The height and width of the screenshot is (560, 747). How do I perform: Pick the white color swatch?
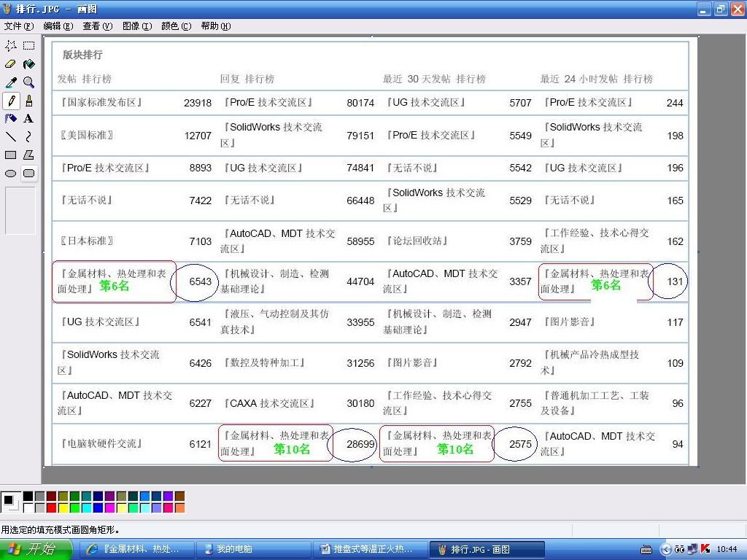pyautogui.click(x=28, y=508)
